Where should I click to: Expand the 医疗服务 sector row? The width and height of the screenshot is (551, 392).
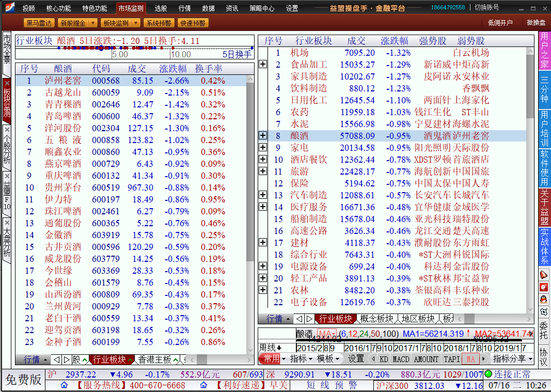(263, 207)
